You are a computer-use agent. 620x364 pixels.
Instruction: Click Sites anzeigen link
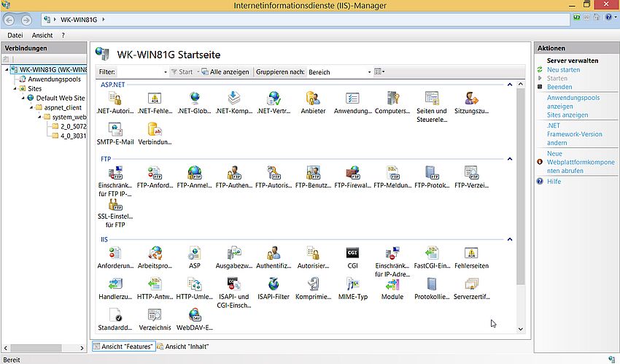(567, 115)
